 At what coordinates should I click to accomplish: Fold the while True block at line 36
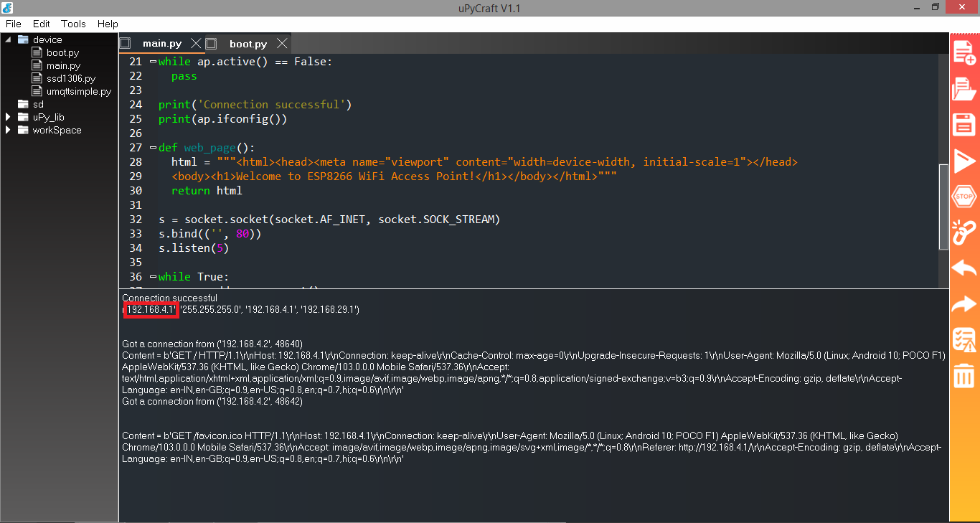pos(153,277)
